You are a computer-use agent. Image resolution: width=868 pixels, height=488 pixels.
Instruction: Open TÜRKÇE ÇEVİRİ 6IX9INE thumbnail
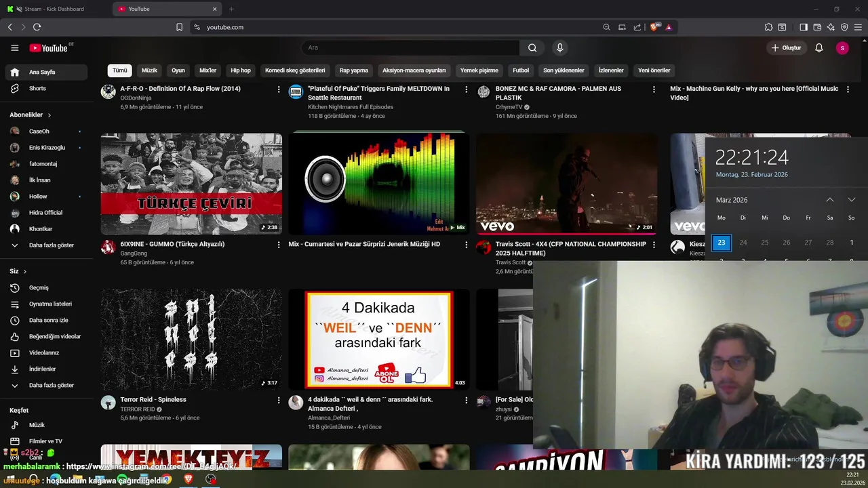191,184
